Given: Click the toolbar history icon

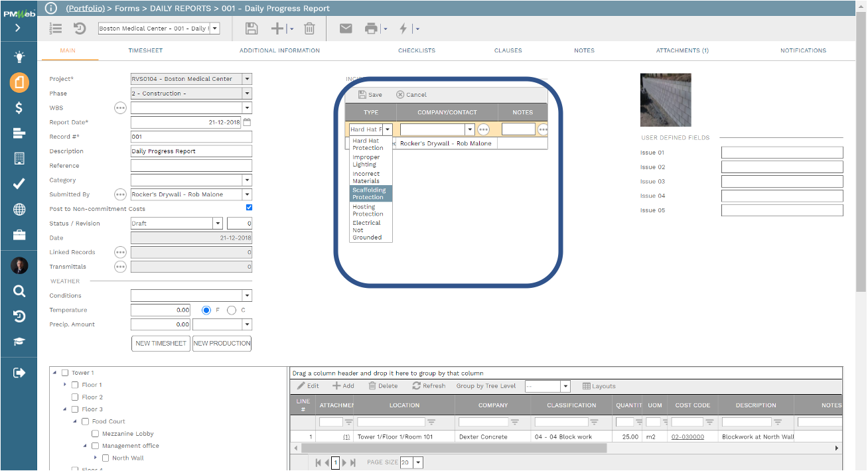Looking at the screenshot, I should pyautogui.click(x=80, y=29).
